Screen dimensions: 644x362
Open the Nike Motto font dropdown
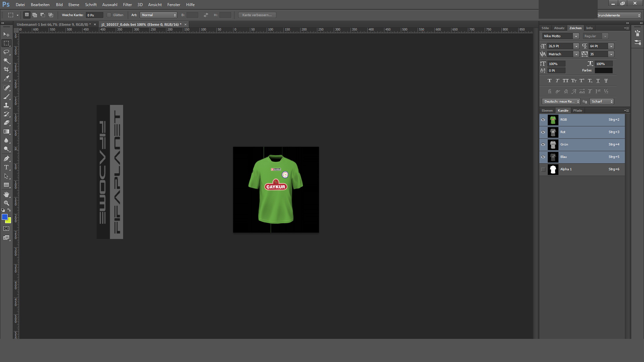pos(576,36)
